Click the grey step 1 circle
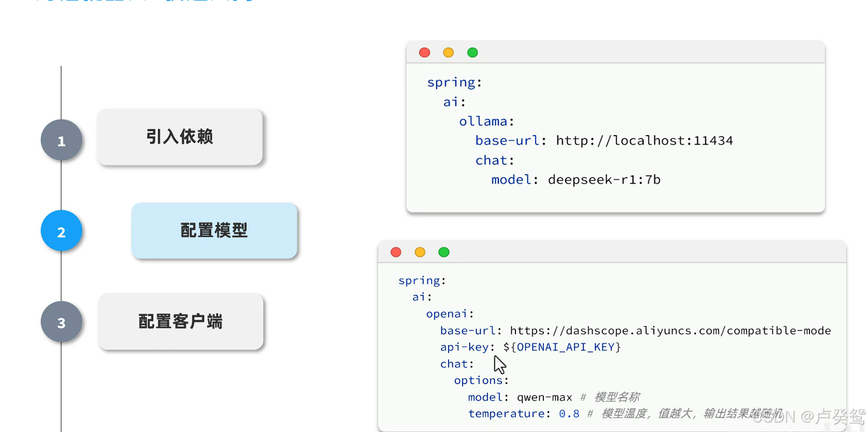Screen dimensions: 868x432 point(61,141)
